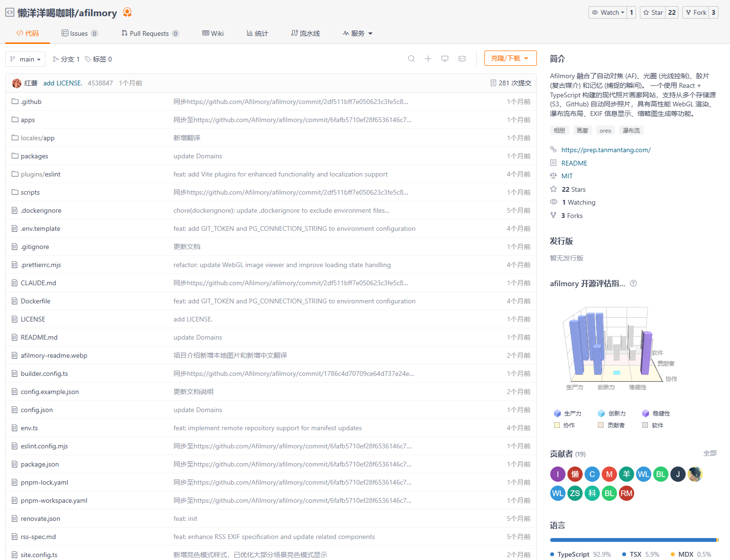Click the language percentage bar
Screen dimensions: 730x560
634,540
